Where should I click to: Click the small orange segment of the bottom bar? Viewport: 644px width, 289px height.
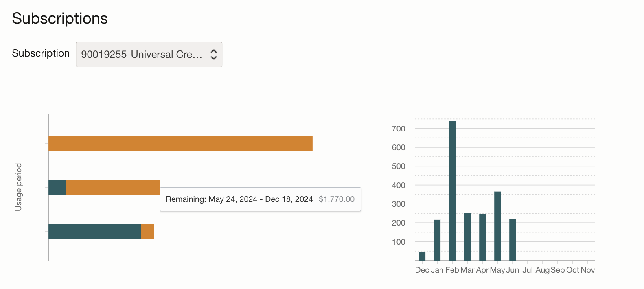147,231
